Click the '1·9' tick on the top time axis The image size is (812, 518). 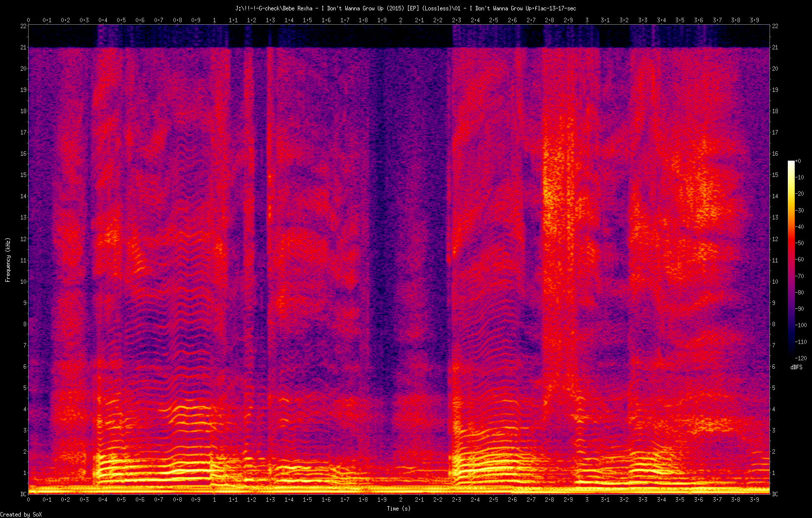coord(382,20)
